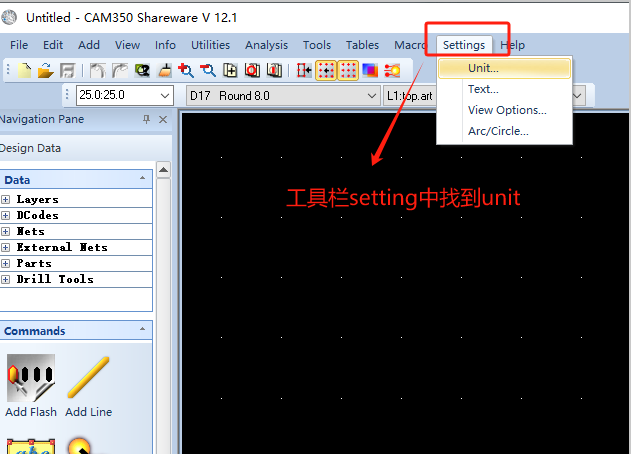Click the New file icon
Screen dimensions: 631x454
click(25, 70)
